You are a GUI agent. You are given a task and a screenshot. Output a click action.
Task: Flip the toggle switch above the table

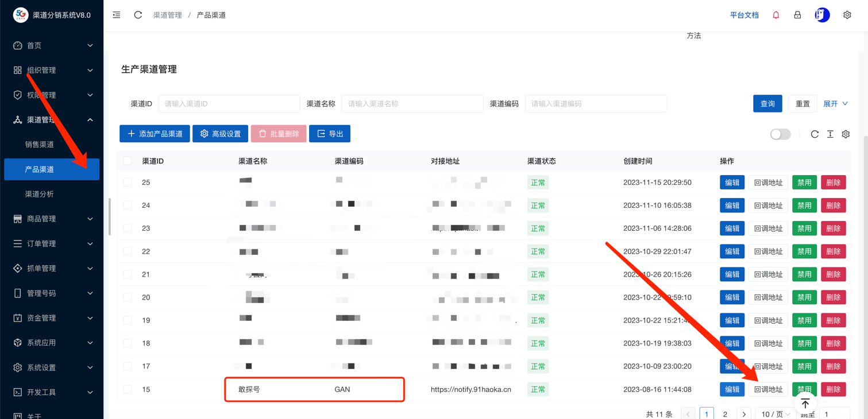click(x=780, y=134)
